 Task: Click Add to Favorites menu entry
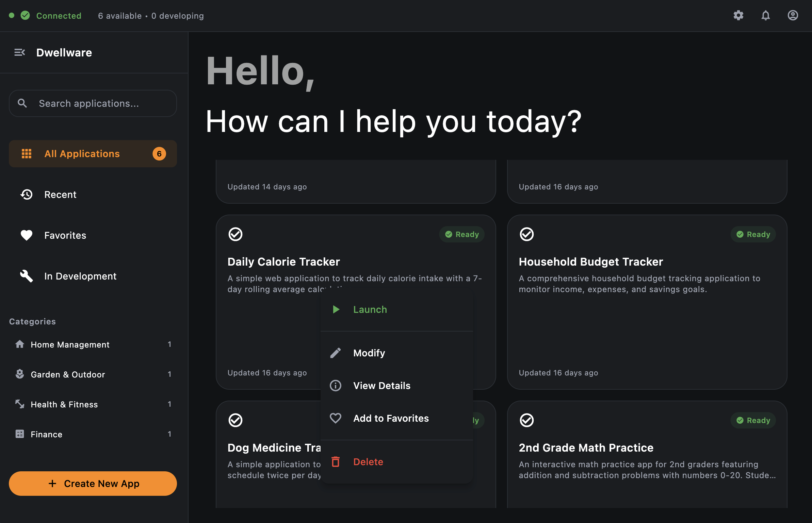click(391, 418)
